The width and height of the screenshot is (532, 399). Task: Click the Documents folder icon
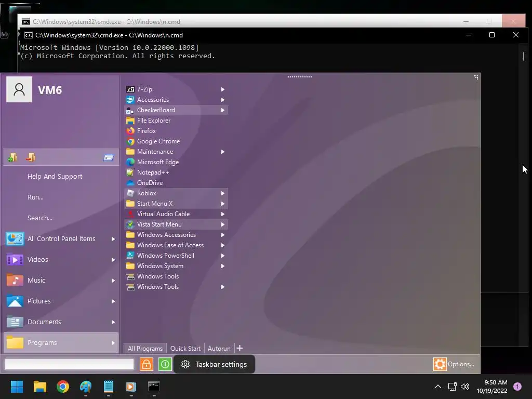pos(15,322)
